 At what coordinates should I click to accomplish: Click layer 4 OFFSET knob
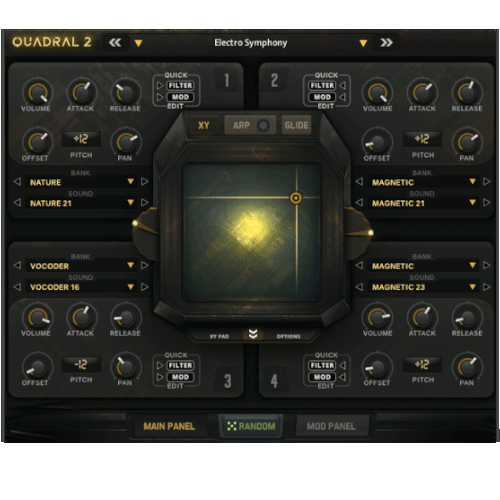(377, 366)
